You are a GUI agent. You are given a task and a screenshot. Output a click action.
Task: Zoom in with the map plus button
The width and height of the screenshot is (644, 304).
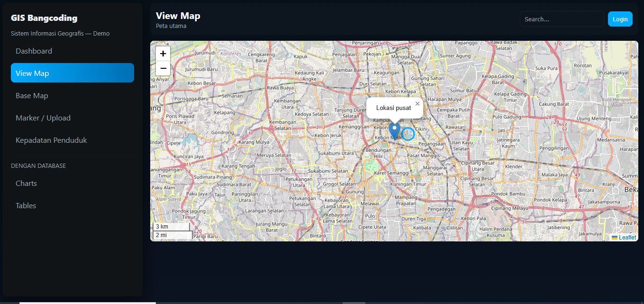click(163, 54)
